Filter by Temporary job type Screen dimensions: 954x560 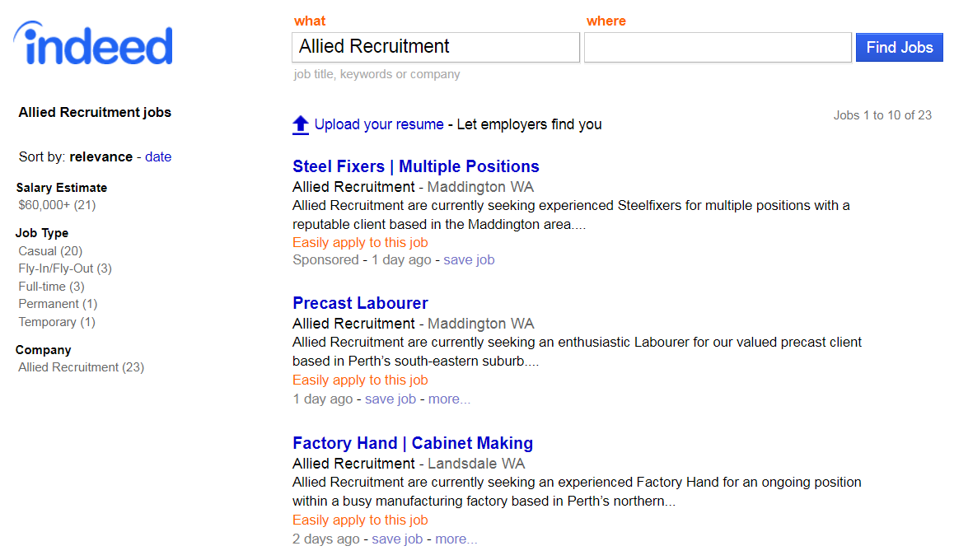pyautogui.click(x=57, y=322)
